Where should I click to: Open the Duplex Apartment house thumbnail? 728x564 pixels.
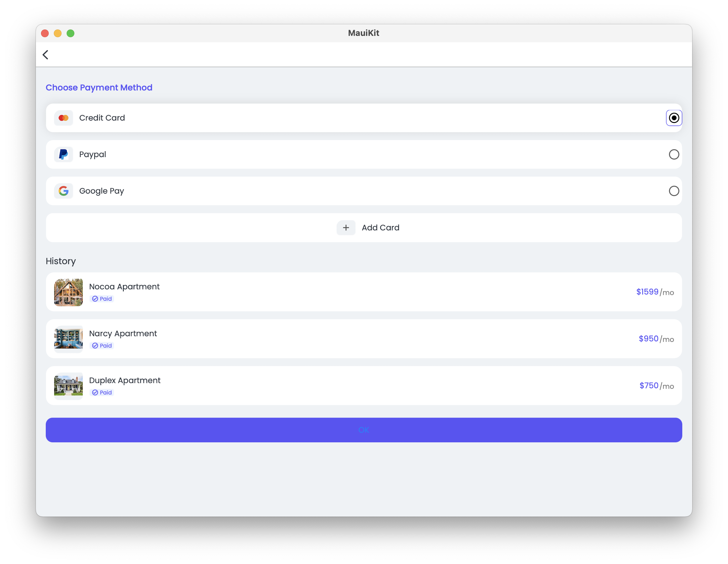(68, 386)
